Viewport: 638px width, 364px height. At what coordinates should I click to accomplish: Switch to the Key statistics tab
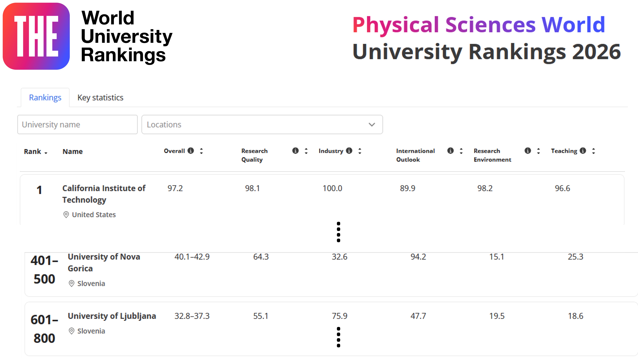[100, 97]
